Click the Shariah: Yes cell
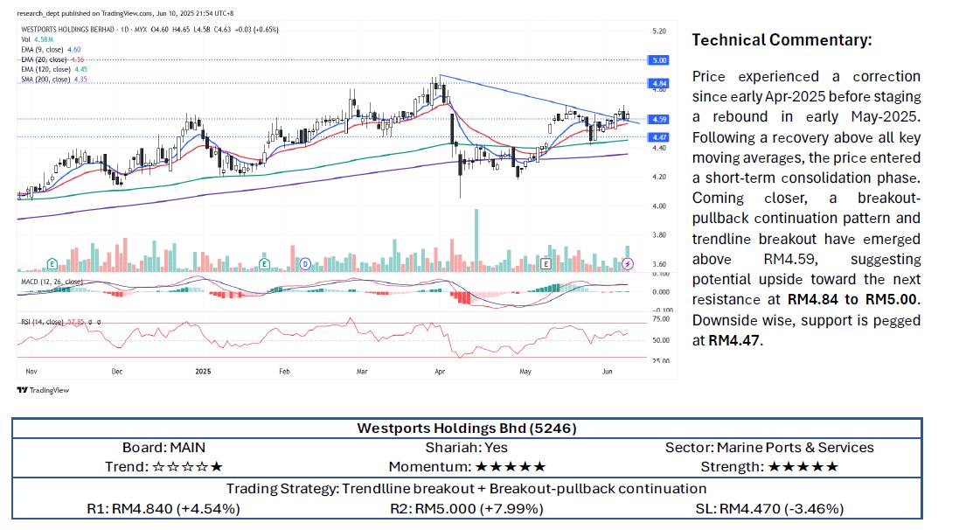The image size is (980, 530). click(466, 448)
